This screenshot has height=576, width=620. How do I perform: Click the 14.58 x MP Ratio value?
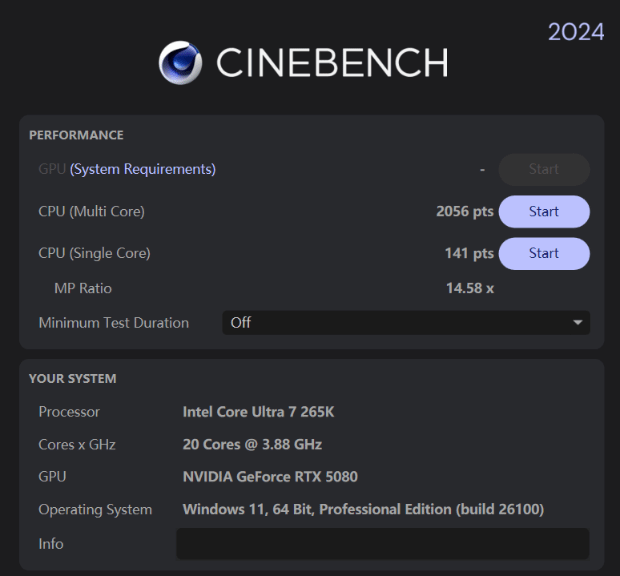coord(470,288)
